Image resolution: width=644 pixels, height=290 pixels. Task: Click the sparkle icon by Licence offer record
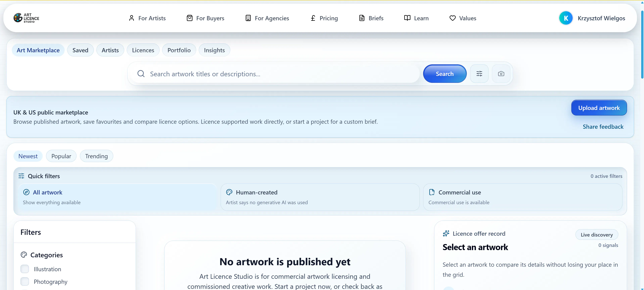click(x=446, y=233)
